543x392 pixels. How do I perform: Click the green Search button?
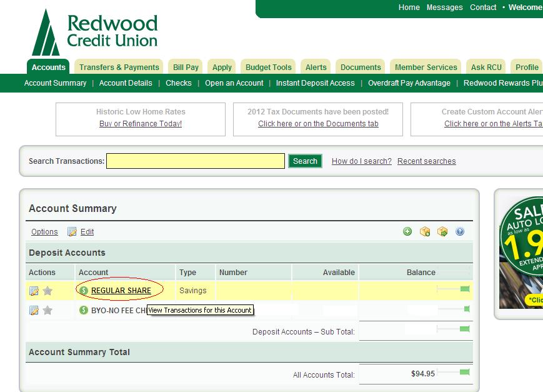pos(305,161)
